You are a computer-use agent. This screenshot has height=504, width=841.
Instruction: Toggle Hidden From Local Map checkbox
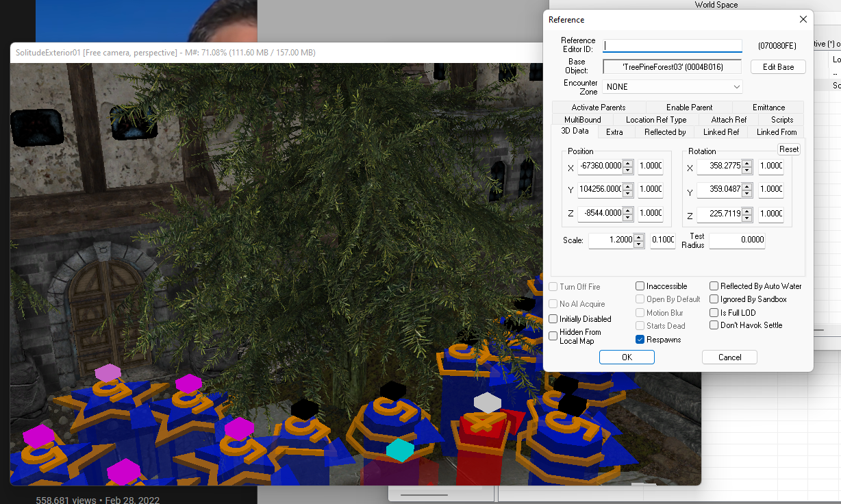point(553,336)
